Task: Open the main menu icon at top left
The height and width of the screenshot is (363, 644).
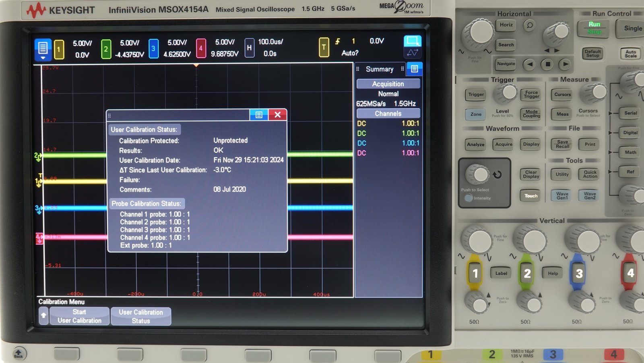Action: pyautogui.click(x=43, y=49)
